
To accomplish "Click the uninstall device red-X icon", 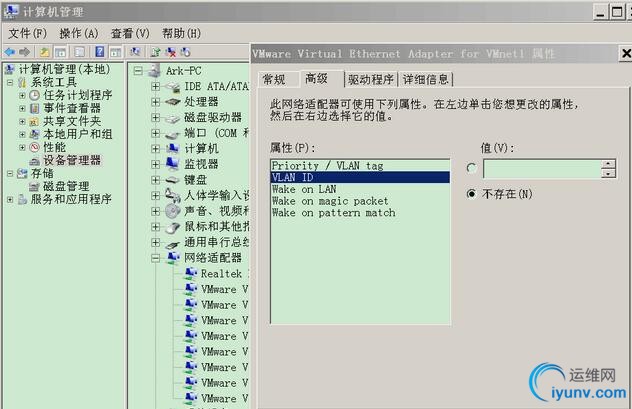I will point(171,52).
